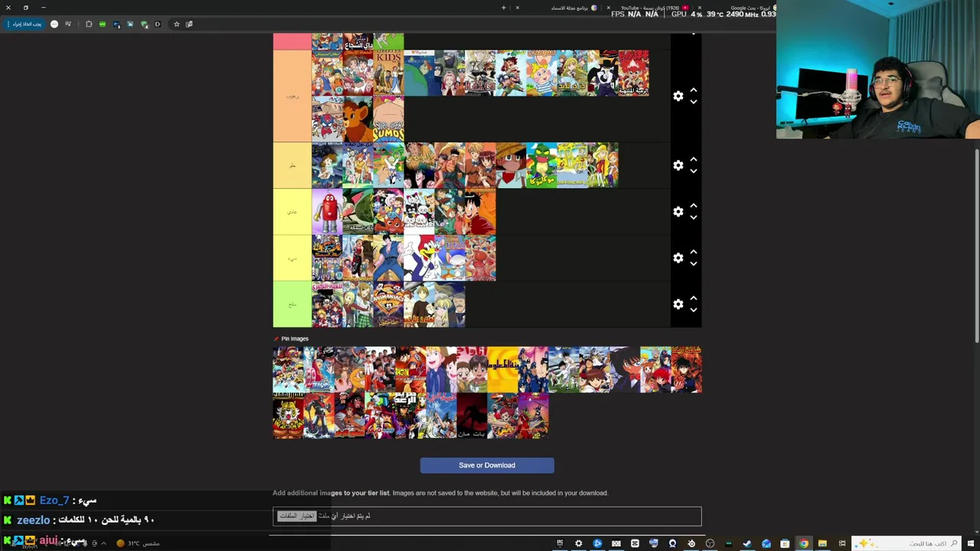Move yellow tier row up

[694, 206]
